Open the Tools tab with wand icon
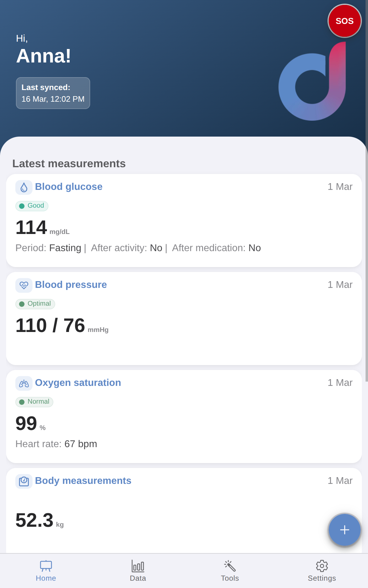368x588 pixels. click(230, 571)
